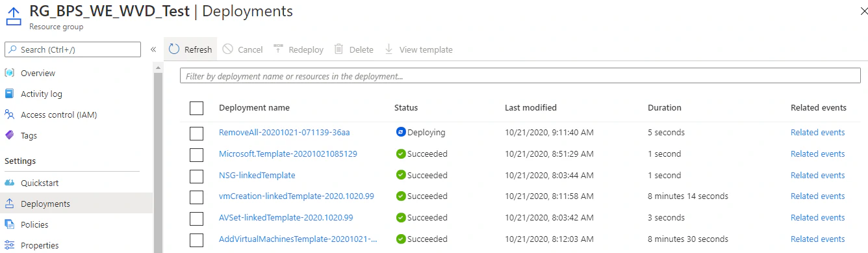Click the Properties sidebar icon
The width and height of the screenshot is (868, 253).
coord(10,245)
